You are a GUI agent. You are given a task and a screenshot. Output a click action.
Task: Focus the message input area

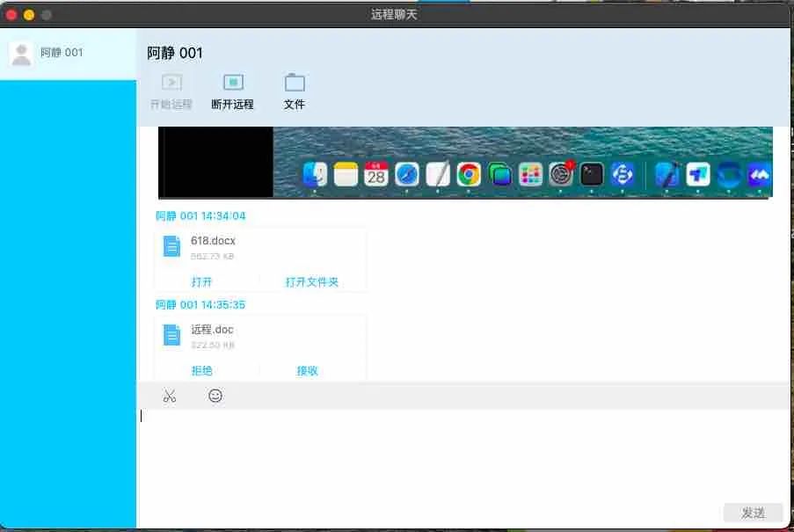tap(463, 455)
